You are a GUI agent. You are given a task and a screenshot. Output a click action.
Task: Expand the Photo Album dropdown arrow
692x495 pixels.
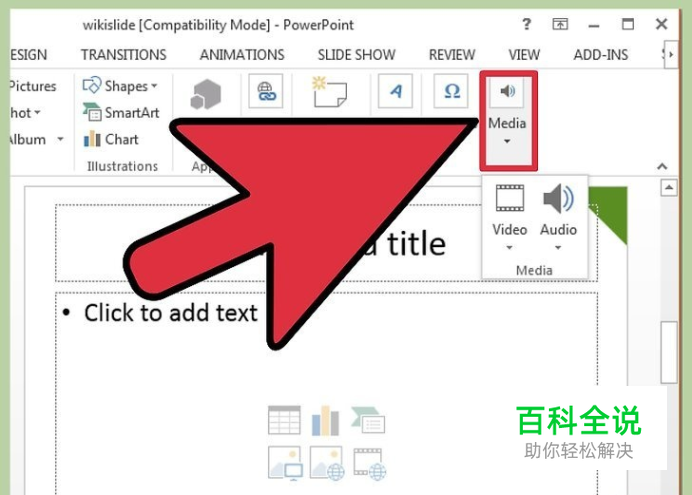pyautogui.click(x=60, y=139)
